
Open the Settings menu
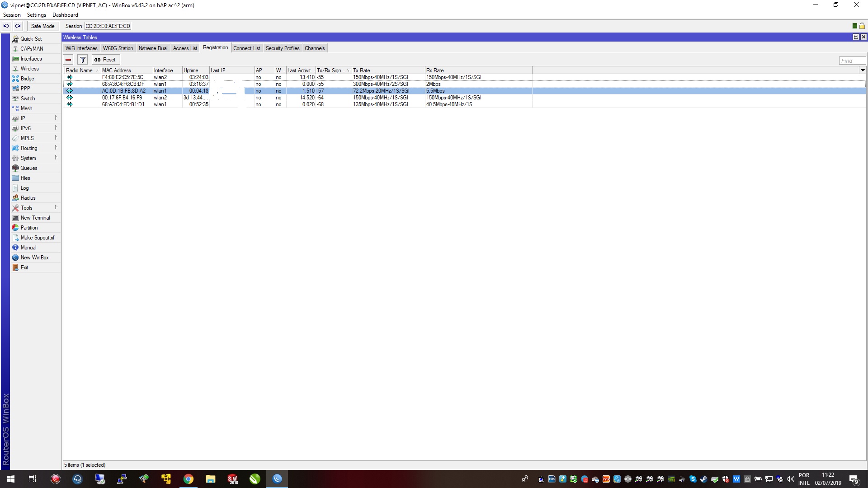(x=36, y=15)
